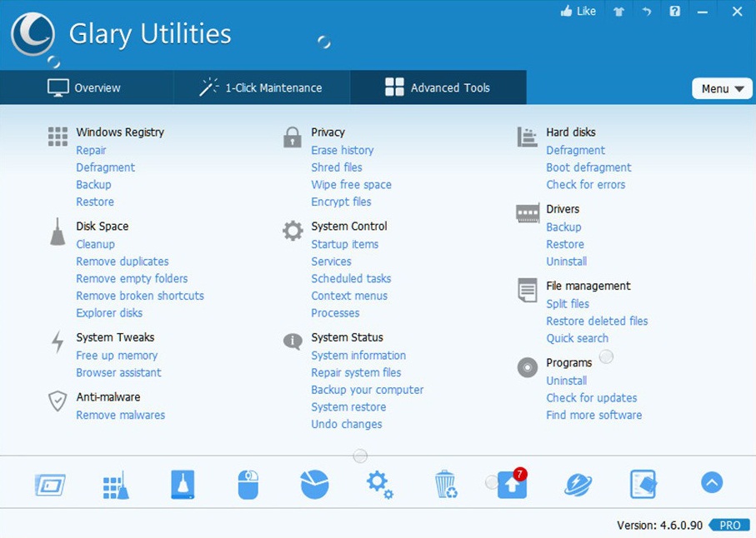Click the small drag handle above the toolbar
Screen dimensions: 756x538
(x=360, y=456)
